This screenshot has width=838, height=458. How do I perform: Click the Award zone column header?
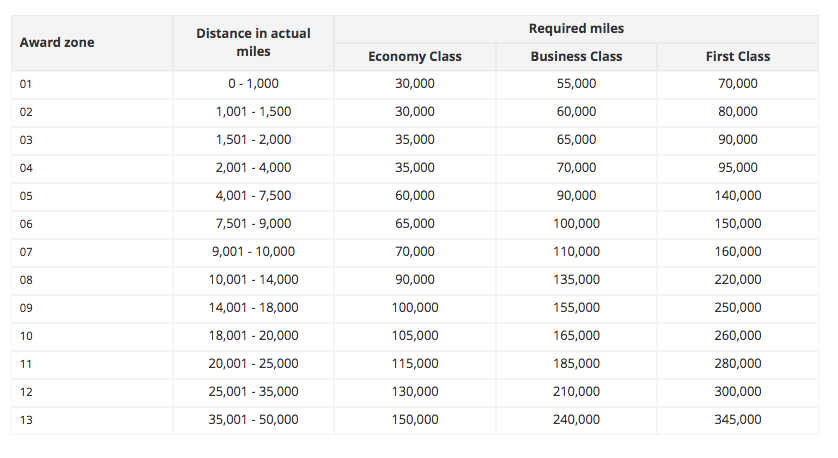57,43
